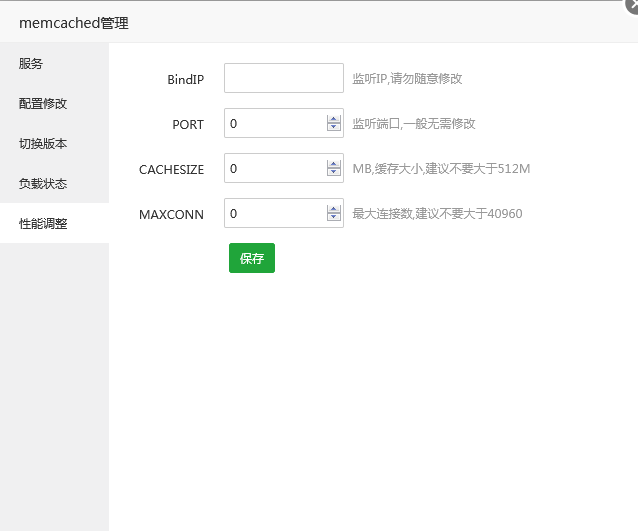Click hint text 监听IP,请勿随意修改

407,79
